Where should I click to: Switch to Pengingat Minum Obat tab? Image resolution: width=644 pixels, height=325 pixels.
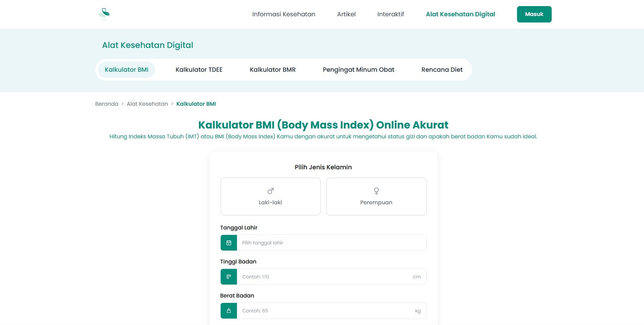click(358, 70)
